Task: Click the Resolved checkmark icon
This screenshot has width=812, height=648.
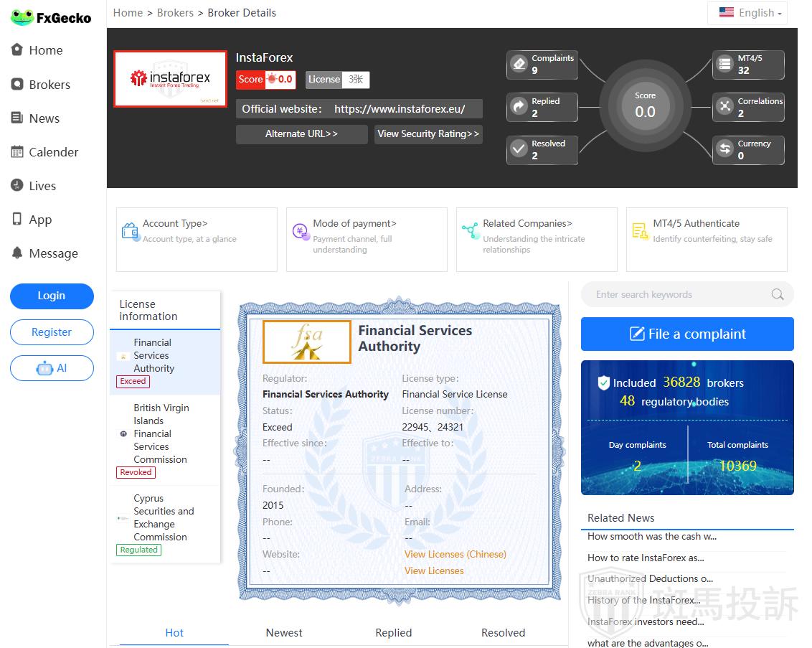Action: click(519, 149)
